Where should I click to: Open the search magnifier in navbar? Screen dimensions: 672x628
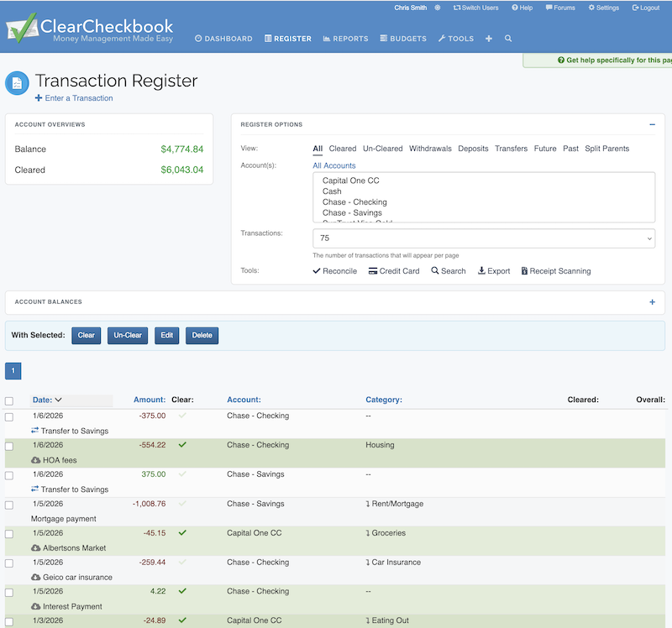click(x=508, y=39)
